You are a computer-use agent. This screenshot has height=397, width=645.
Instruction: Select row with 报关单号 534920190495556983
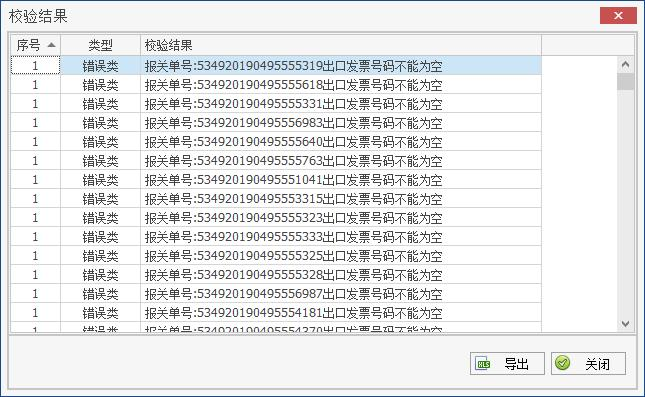[276, 123]
